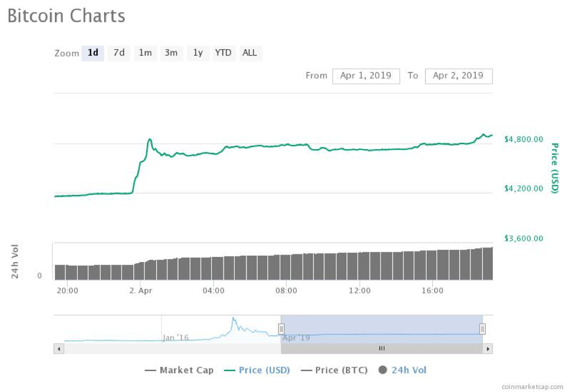The image size is (570, 392).
Task: Toggle Price (BTC) series in legend
Action: pos(334,370)
